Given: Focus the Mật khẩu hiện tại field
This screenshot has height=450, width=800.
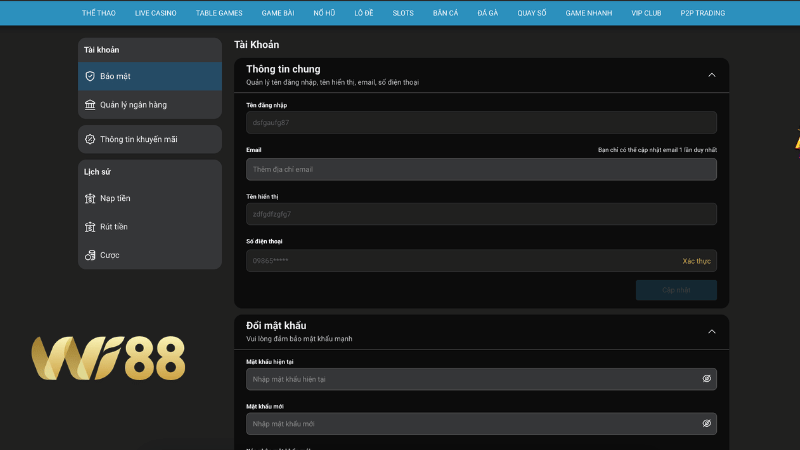Looking at the screenshot, I should [470, 379].
